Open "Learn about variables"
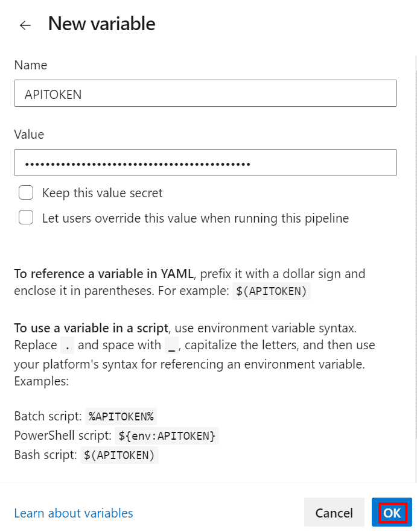 pyautogui.click(x=73, y=513)
